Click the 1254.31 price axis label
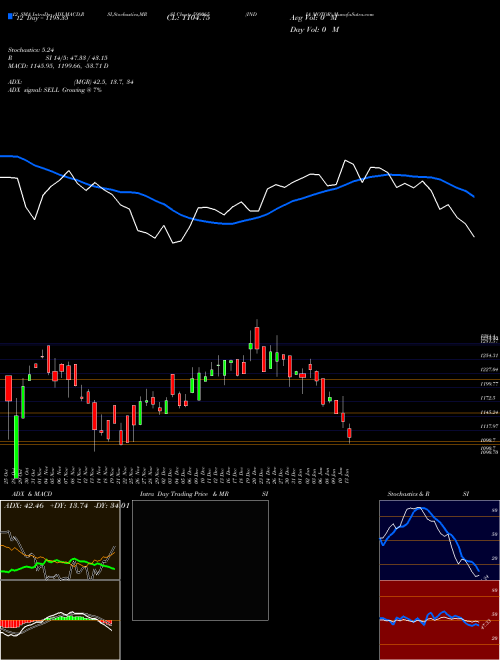Viewport: 500px width, 660px height. [x=489, y=356]
